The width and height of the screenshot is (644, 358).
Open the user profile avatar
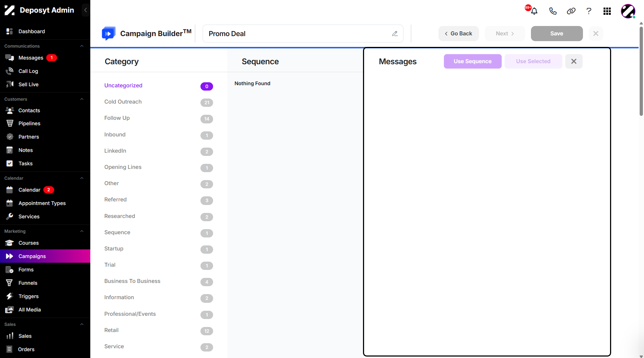click(628, 11)
